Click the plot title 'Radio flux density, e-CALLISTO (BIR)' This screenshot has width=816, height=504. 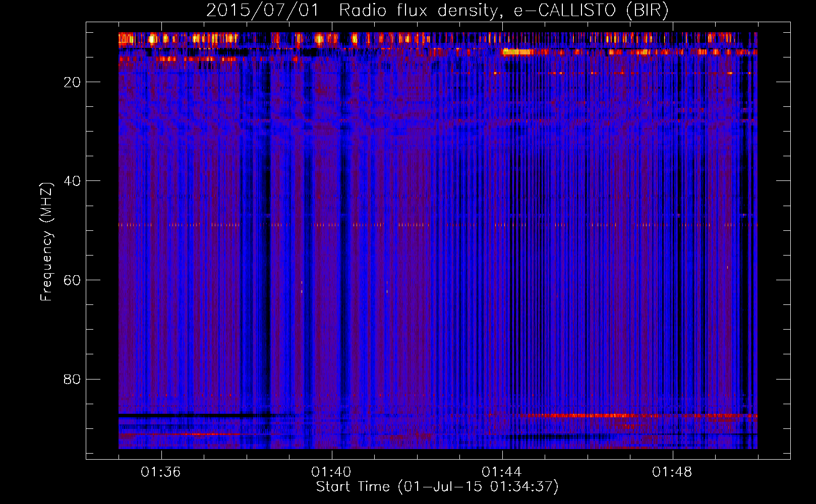click(x=504, y=11)
